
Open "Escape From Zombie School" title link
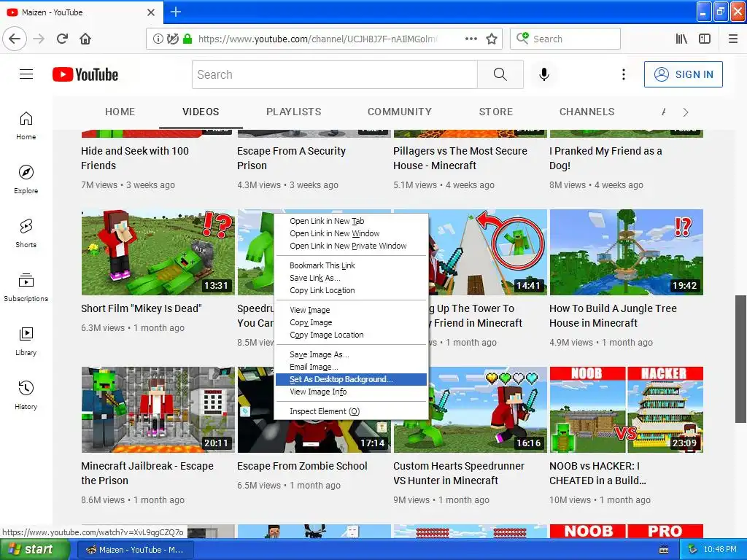pos(302,466)
